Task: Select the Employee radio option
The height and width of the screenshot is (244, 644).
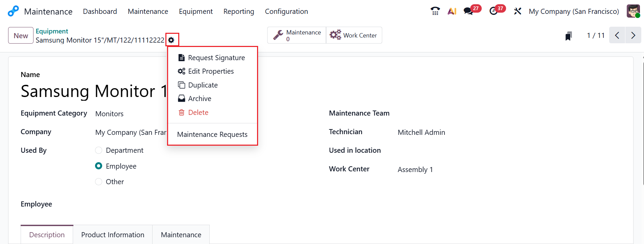Action: click(x=99, y=166)
